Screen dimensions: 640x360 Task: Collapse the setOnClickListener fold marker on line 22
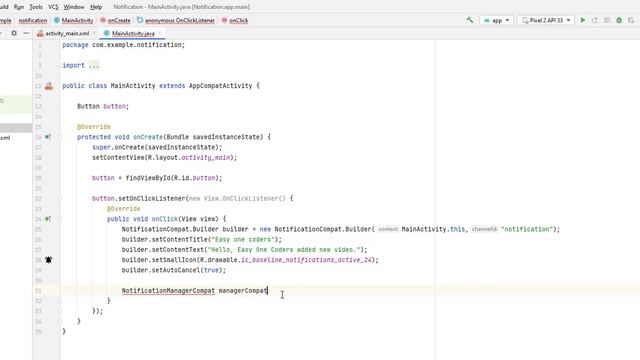coord(60,198)
